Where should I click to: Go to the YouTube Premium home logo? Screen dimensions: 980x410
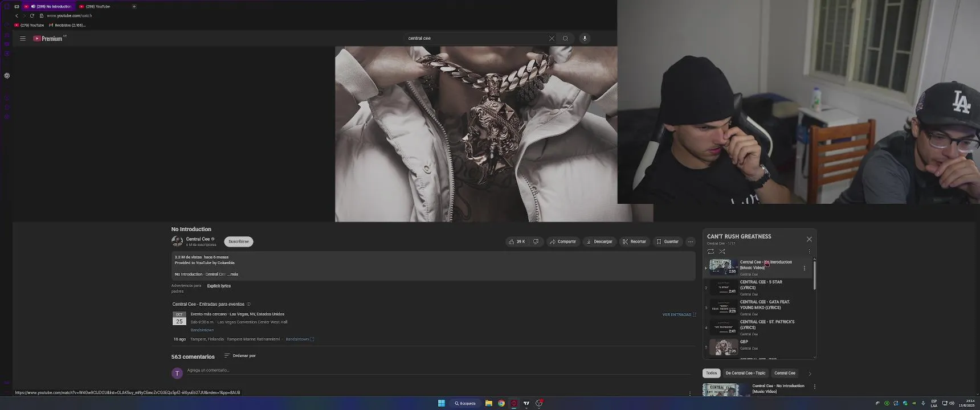(49, 39)
